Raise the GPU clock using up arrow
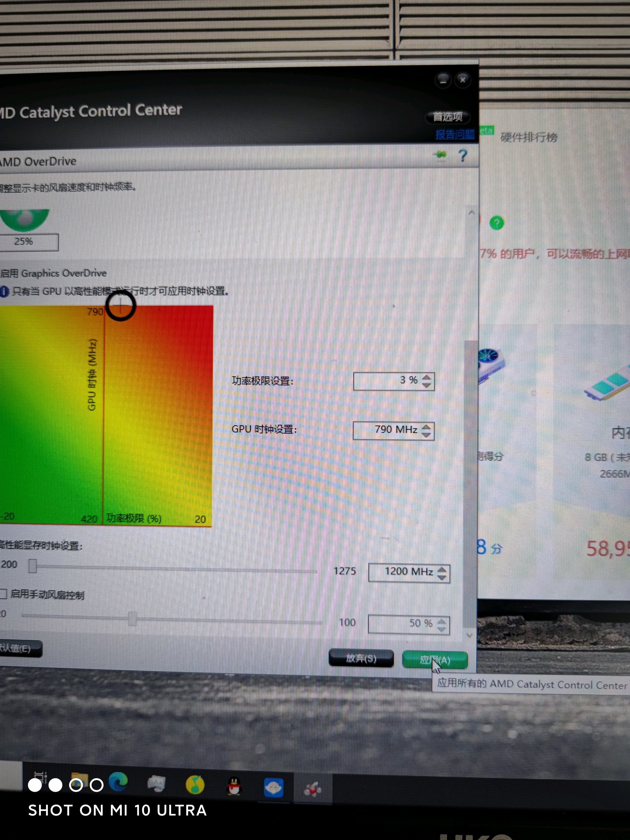This screenshot has width=630, height=840. click(x=426, y=427)
